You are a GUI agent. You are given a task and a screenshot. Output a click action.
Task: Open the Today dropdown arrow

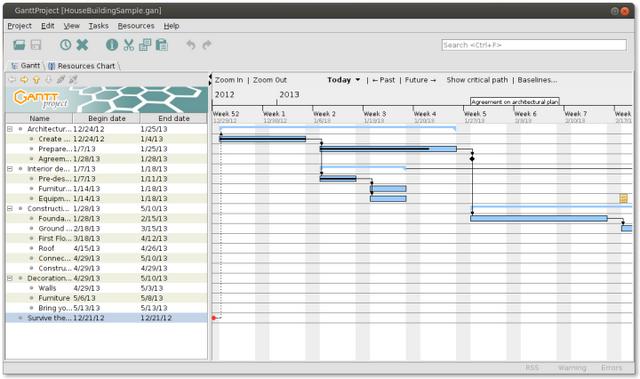[358, 80]
